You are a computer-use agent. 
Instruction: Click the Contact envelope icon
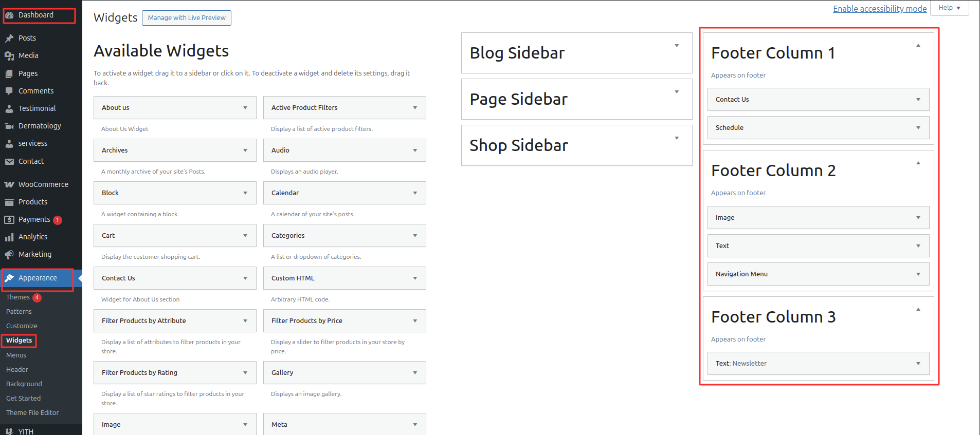pyautogui.click(x=9, y=161)
